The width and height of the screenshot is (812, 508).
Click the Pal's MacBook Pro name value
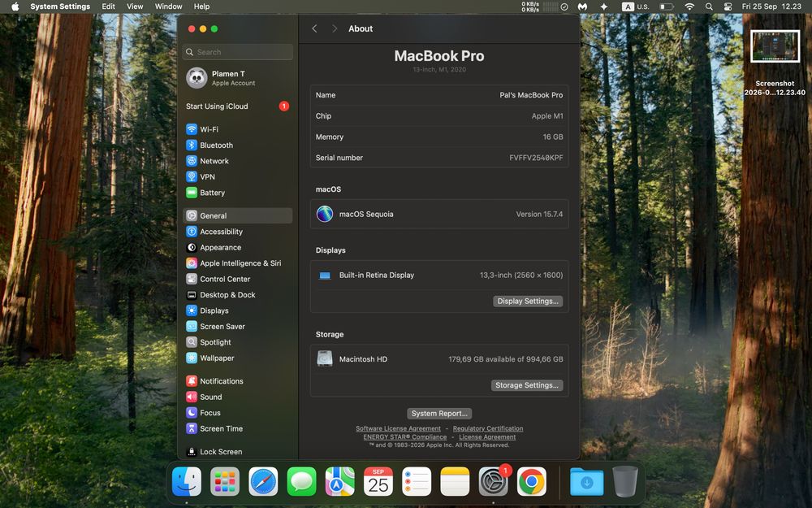coord(531,95)
